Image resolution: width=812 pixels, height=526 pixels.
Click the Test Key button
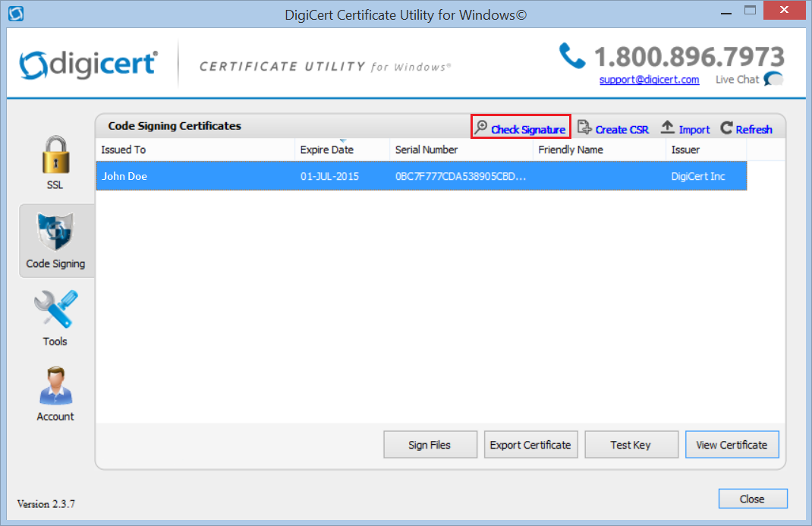point(631,445)
